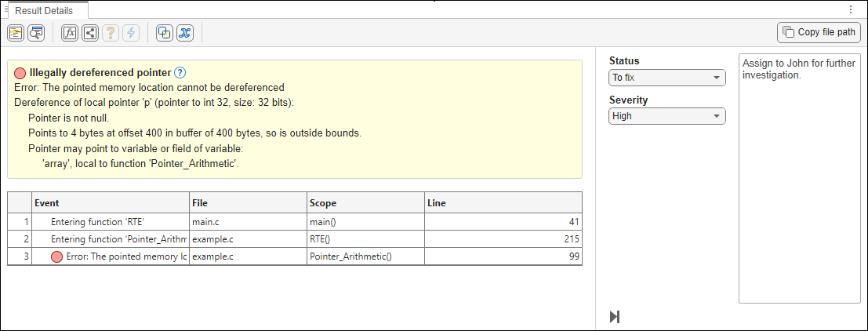Image resolution: width=868 pixels, height=331 pixels.
Task: Click the lightning bolt toolbar icon
Action: [131, 33]
